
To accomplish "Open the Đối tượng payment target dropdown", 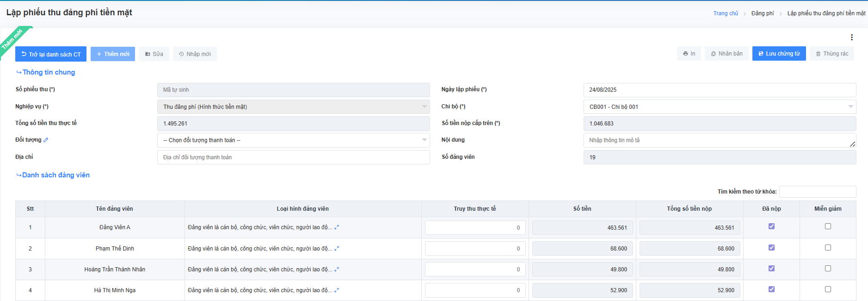I will click(293, 140).
